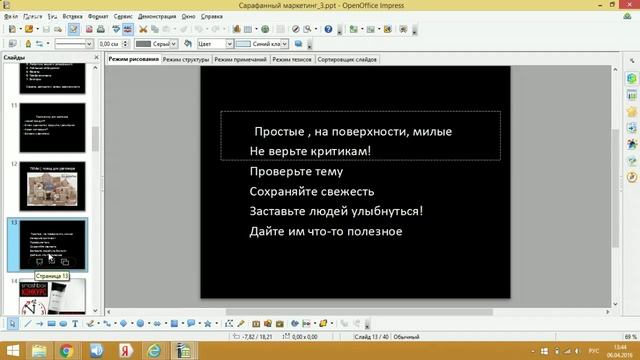
Task: Pick the symbol shapes smiley tool
Action: (140, 324)
